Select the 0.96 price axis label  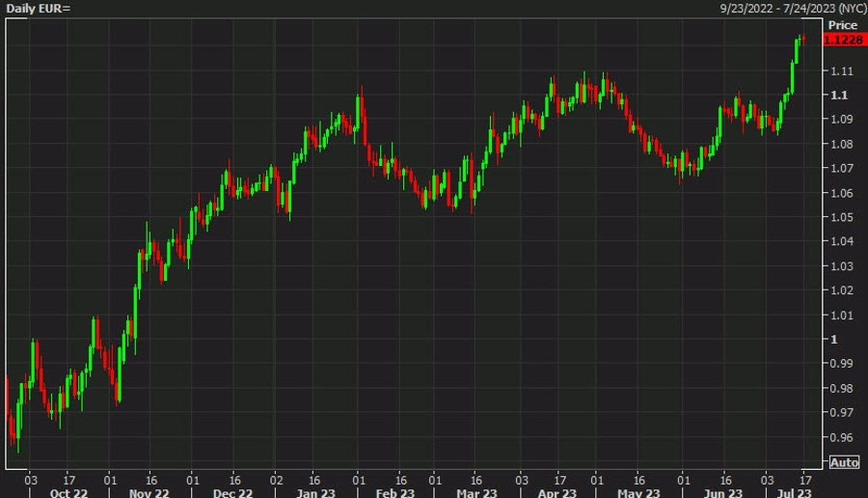point(840,437)
